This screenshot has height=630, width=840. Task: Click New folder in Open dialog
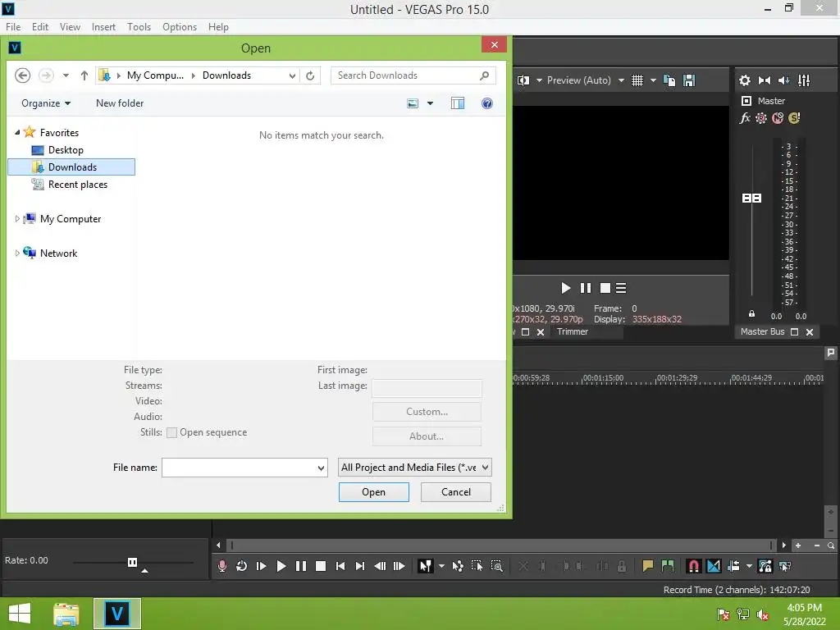[120, 103]
